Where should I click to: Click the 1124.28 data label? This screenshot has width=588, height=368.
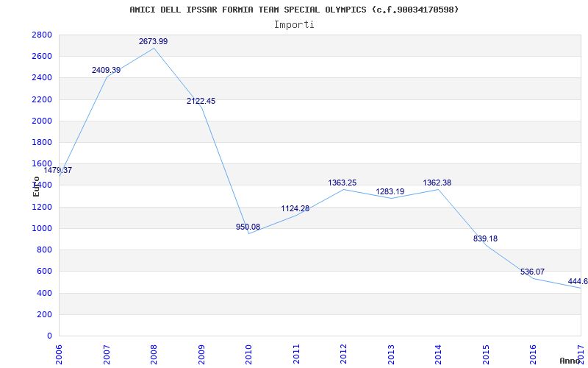coord(295,208)
